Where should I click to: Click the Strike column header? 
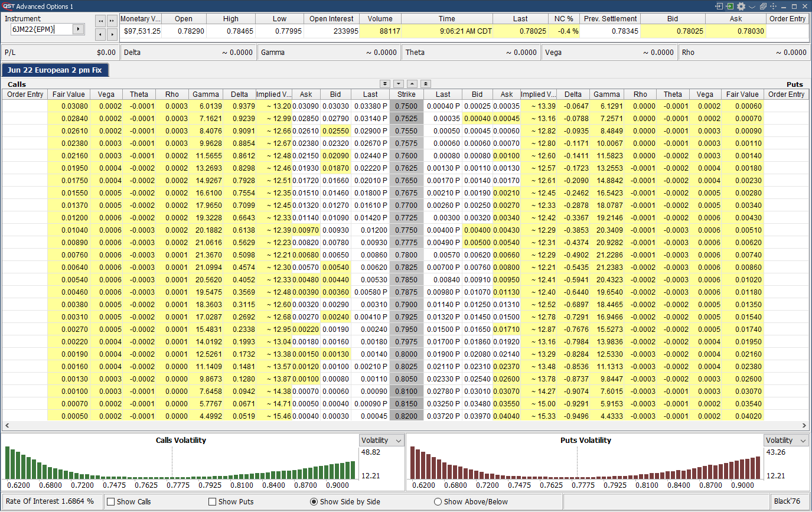407,94
